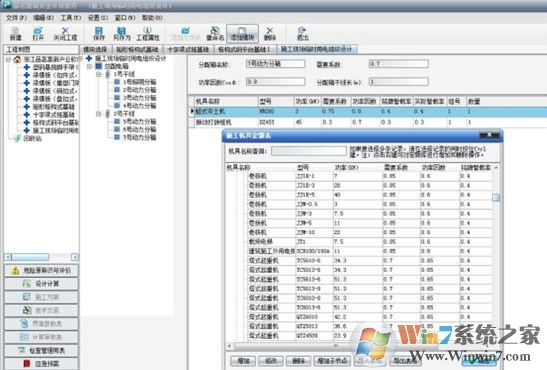Click left panel horizontal scrollbar left arrow
This screenshot has width=547, height=370.
tap(8, 257)
